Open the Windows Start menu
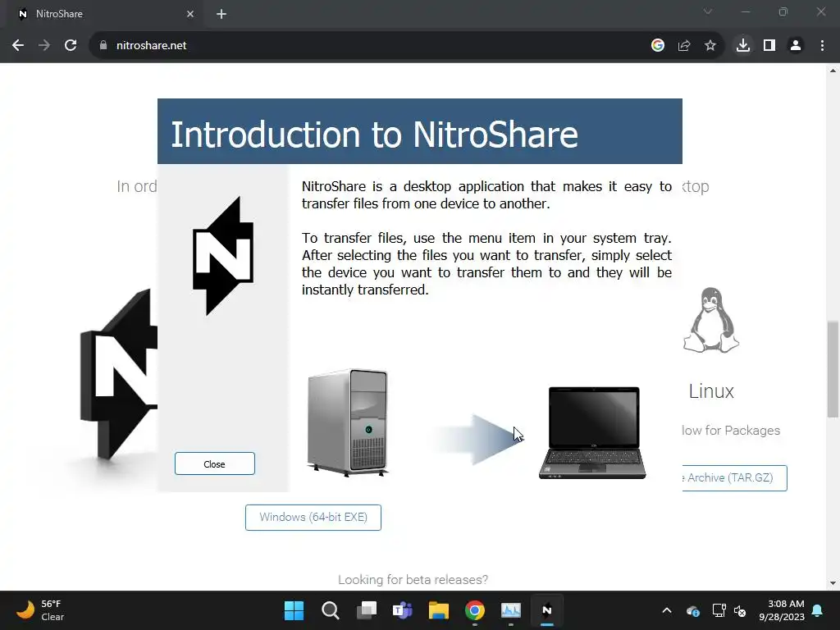This screenshot has width=840, height=630. pyautogui.click(x=294, y=610)
